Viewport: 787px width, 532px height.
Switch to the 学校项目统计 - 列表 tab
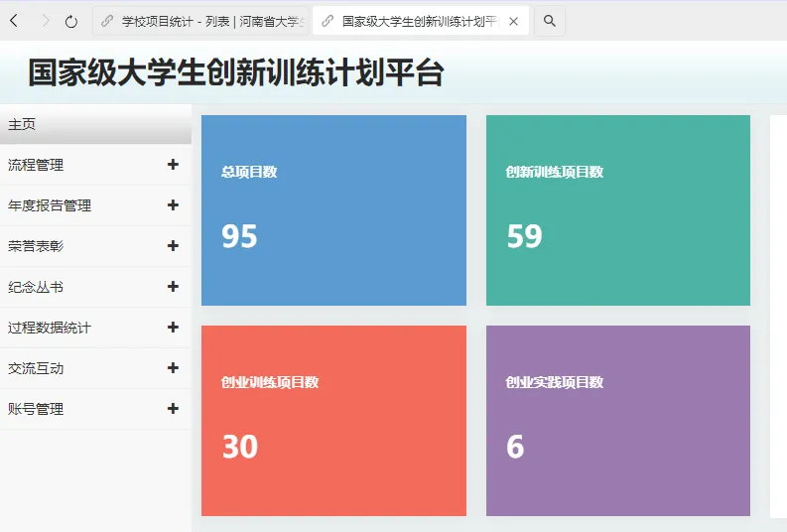[200, 21]
